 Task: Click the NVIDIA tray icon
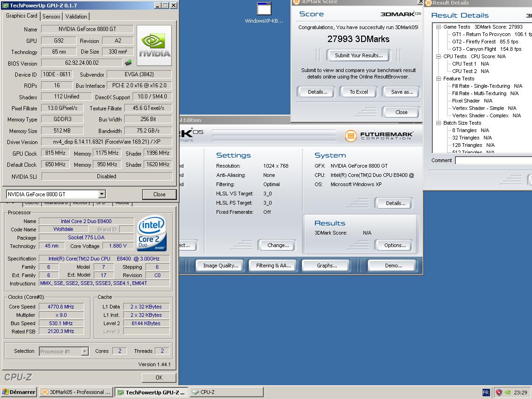coord(508,393)
